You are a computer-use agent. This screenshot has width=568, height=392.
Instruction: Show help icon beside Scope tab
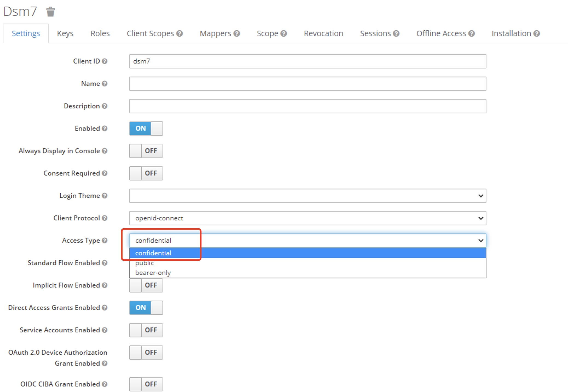[x=284, y=34]
